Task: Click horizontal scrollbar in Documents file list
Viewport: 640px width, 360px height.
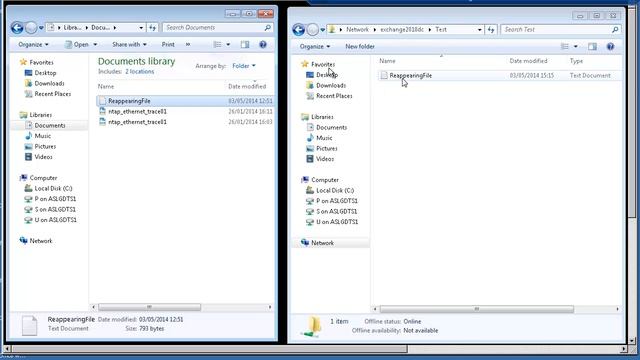Action: click(149, 307)
